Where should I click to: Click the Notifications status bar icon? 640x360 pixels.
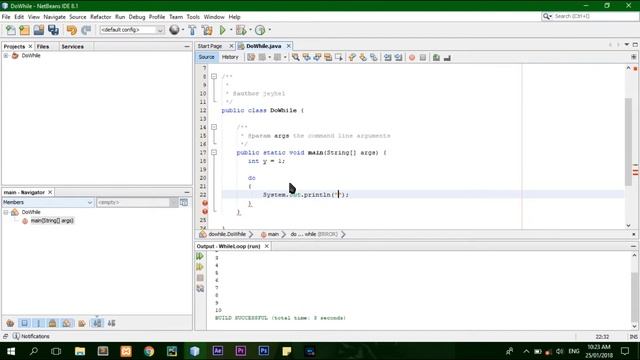(16, 336)
